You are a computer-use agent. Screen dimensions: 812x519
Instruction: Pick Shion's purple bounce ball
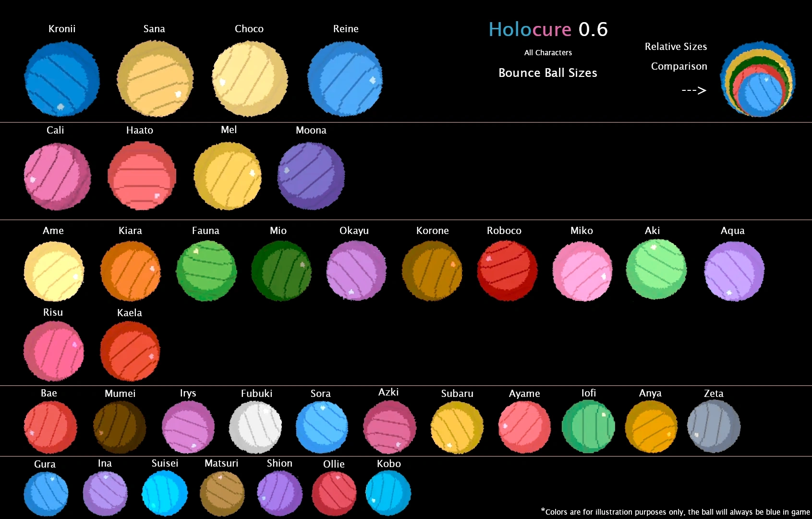pyautogui.click(x=280, y=494)
